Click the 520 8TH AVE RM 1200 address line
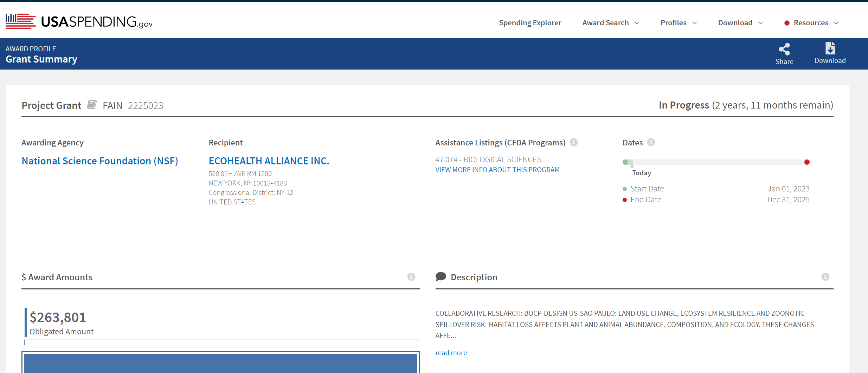The image size is (868, 373). coord(240,174)
